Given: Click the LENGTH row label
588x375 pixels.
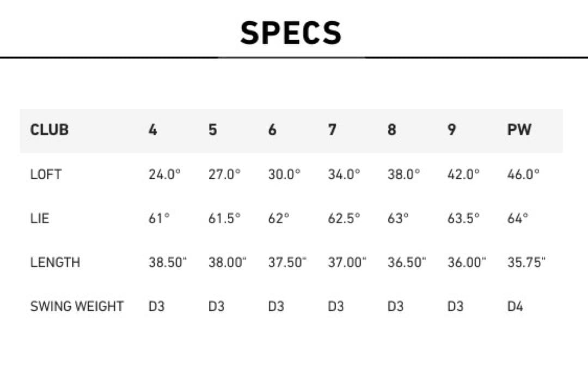Looking at the screenshot, I should pyautogui.click(x=55, y=262).
